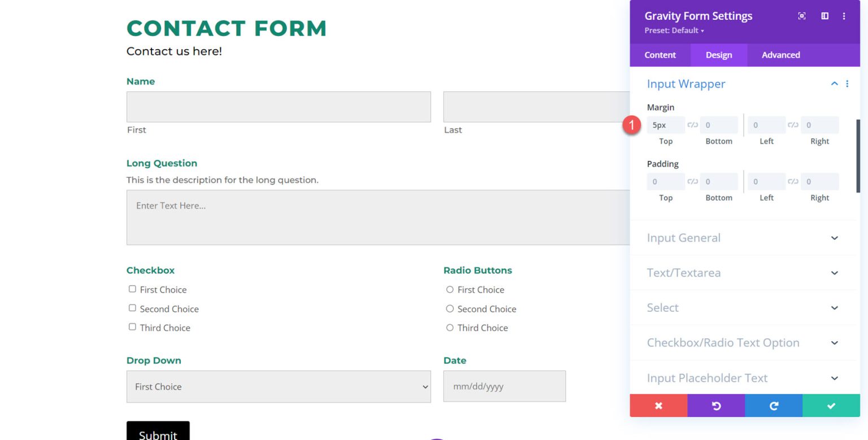Open the Preset: Default dropdown

[x=674, y=31]
